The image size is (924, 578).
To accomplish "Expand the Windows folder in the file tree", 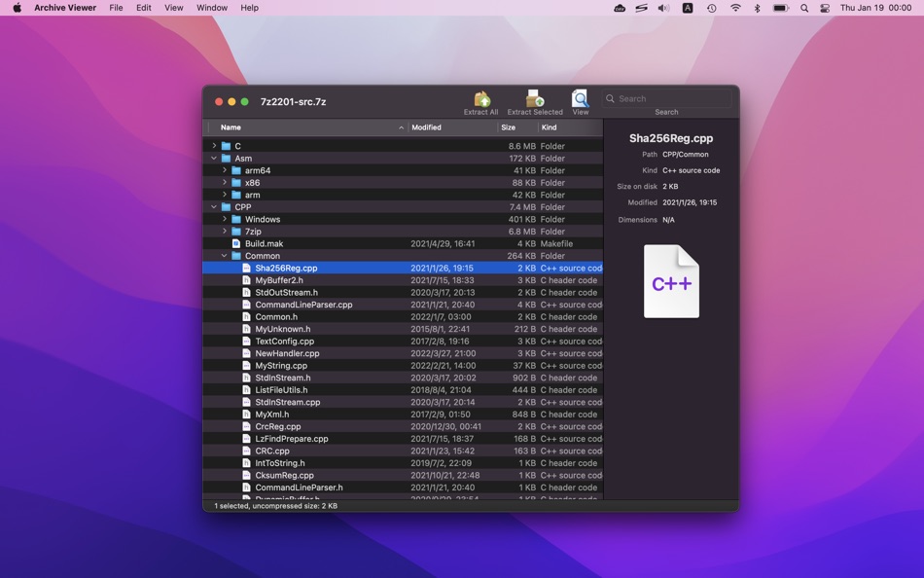I will point(224,219).
